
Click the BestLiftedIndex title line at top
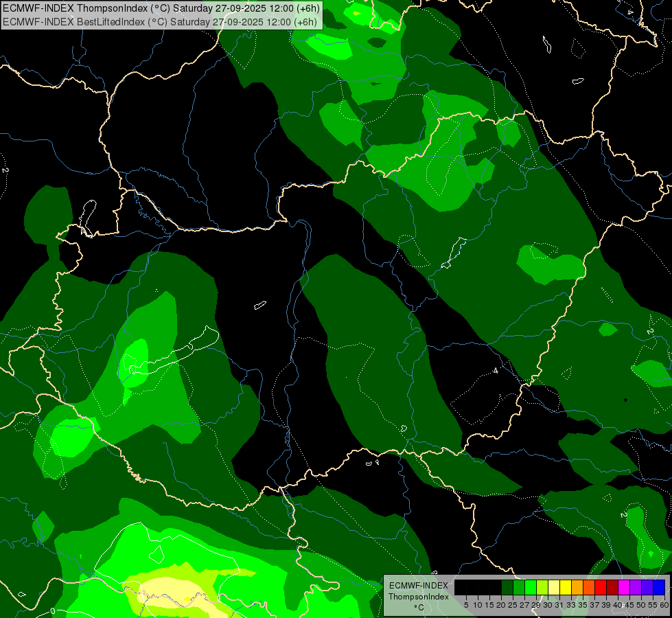[x=160, y=22]
